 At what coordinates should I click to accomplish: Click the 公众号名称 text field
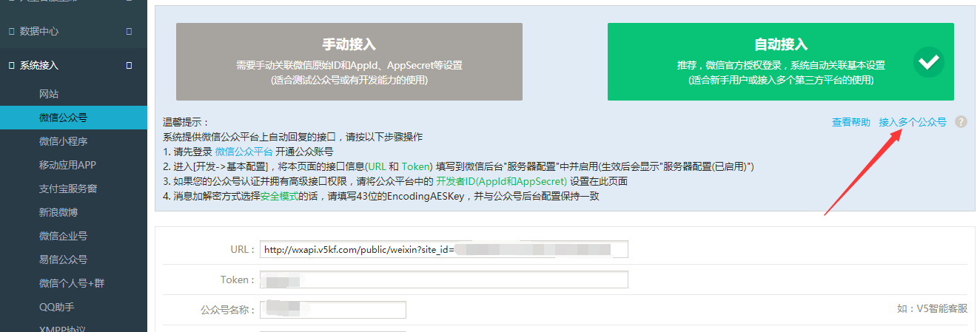pos(333,310)
